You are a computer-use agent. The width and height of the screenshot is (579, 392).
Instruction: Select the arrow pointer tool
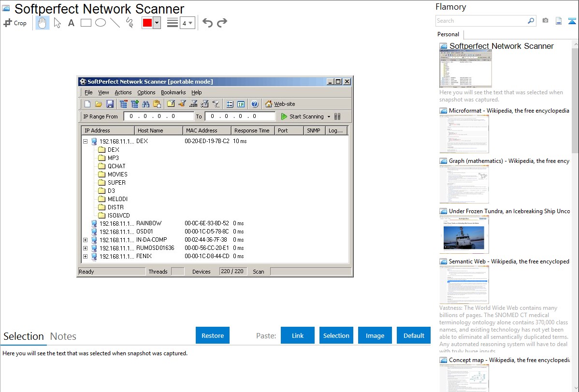coord(57,23)
